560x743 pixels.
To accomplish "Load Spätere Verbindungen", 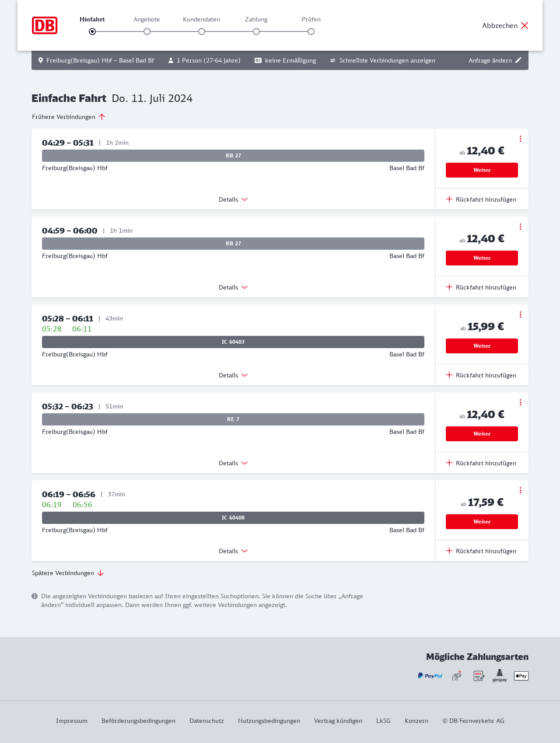I will pyautogui.click(x=68, y=573).
